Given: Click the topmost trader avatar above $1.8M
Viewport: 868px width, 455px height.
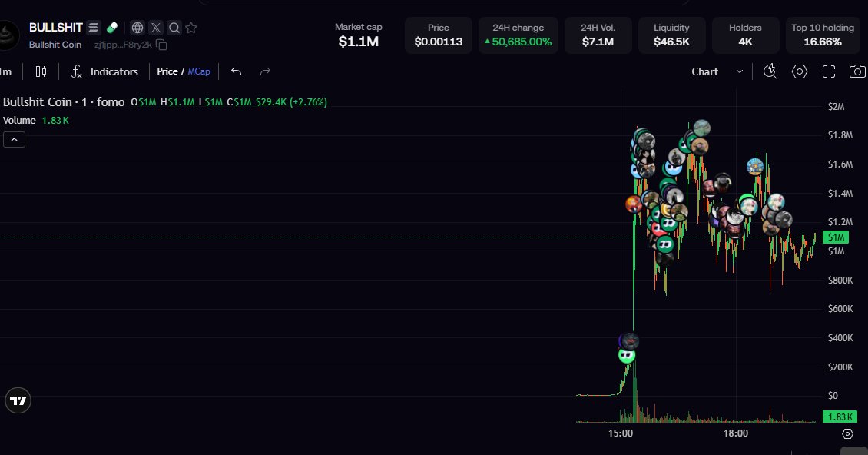Looking at the screenshot, I should pyautogui.click(x=701, y=128).
